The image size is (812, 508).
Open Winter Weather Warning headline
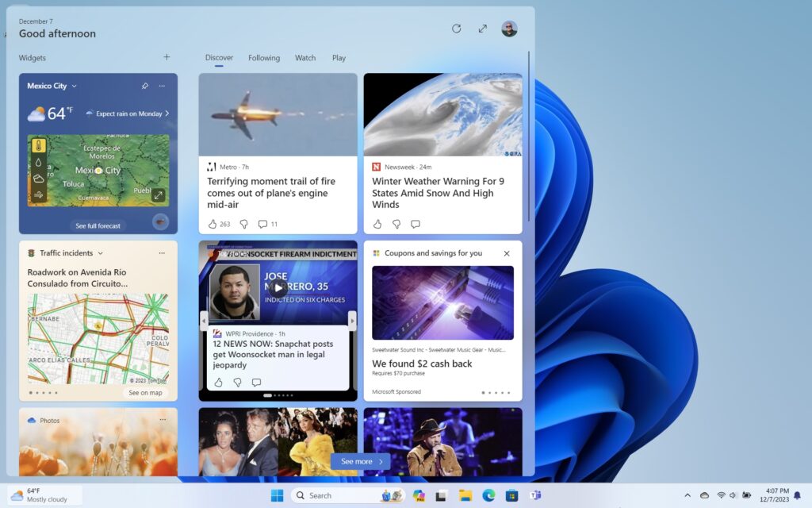coord(438,193)
